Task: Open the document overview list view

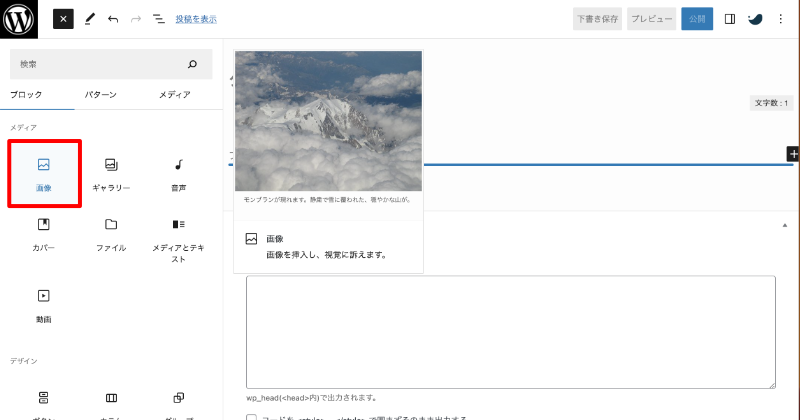Action: (158, 19)
